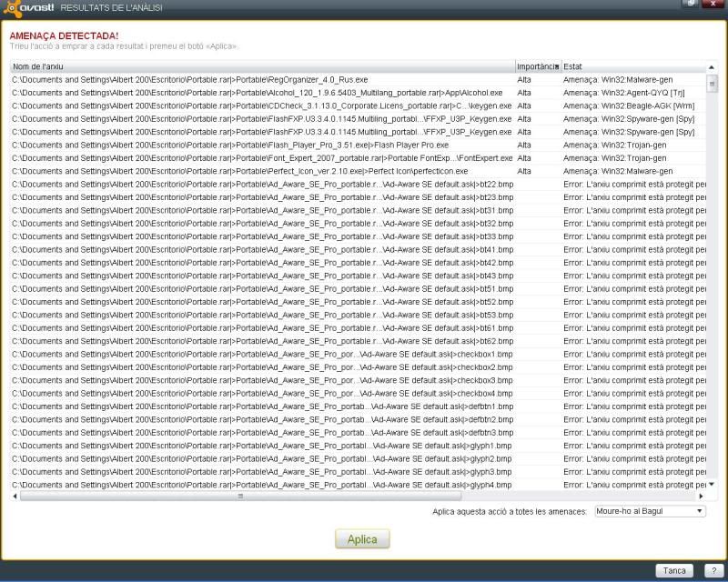728x582 pixels.
Task: Select the RegOrganizer_4.0_Rus.exe threat row
Action: tap(262, 80)
